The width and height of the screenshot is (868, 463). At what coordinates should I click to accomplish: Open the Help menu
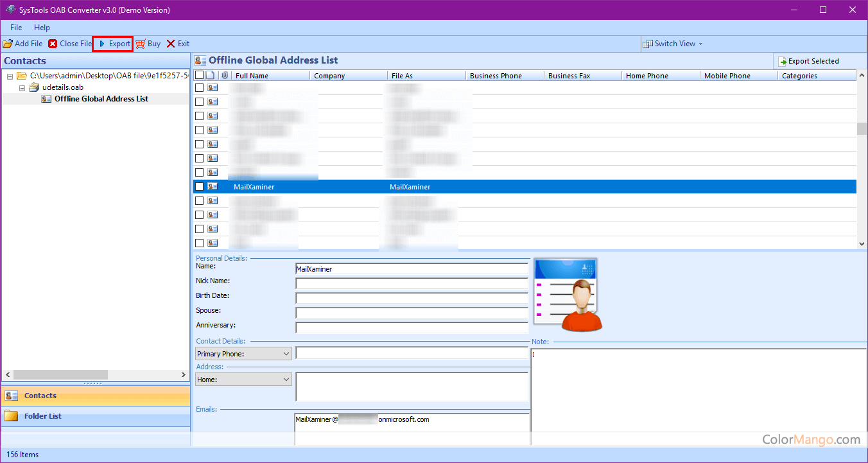[x=42, y=28]
